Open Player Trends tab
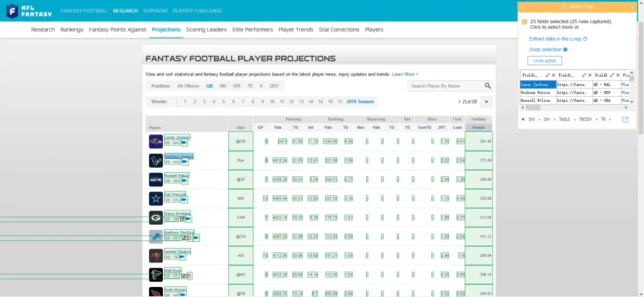Screen dimensions: 644x297 click(296, 30)
